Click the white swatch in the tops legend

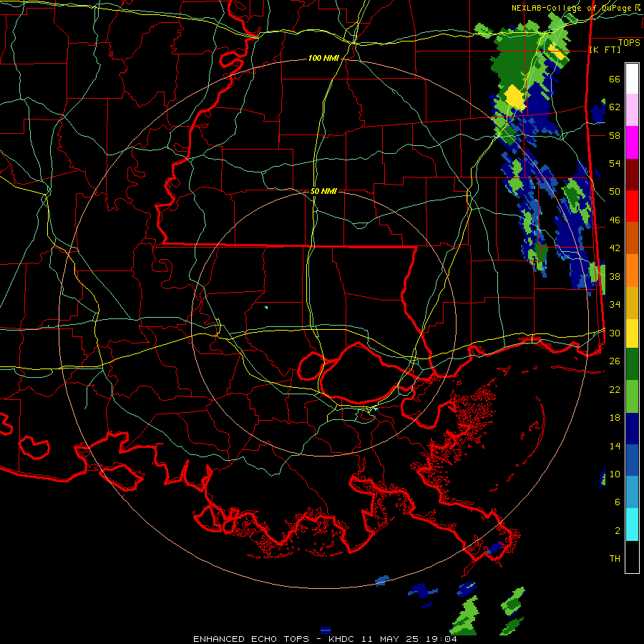point(632,79)
